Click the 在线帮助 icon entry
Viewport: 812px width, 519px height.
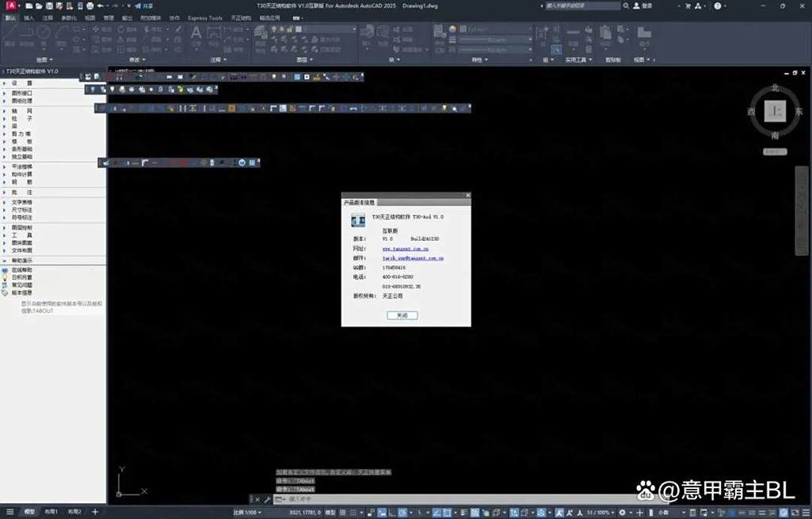[x=17, y=270]
